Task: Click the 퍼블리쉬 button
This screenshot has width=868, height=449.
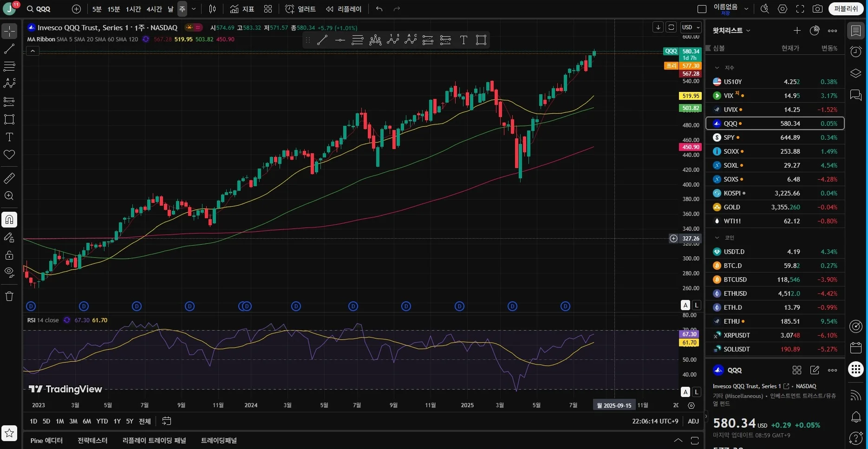Action: [846, 9]
